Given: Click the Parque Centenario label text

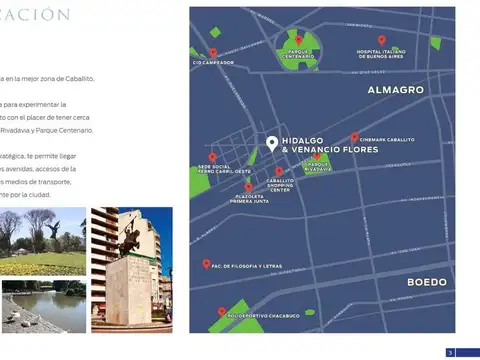Looking at the screenshot, I should tap(298, 54).
